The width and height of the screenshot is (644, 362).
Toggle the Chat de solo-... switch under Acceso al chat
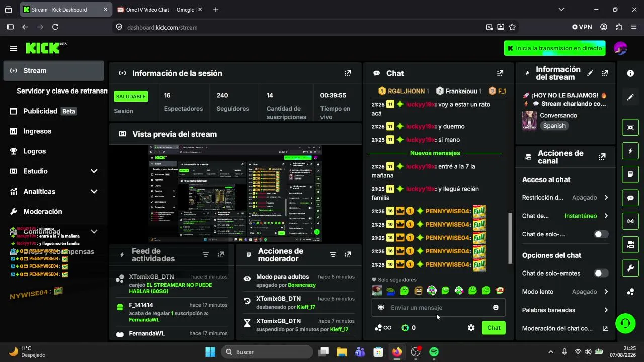601,234
